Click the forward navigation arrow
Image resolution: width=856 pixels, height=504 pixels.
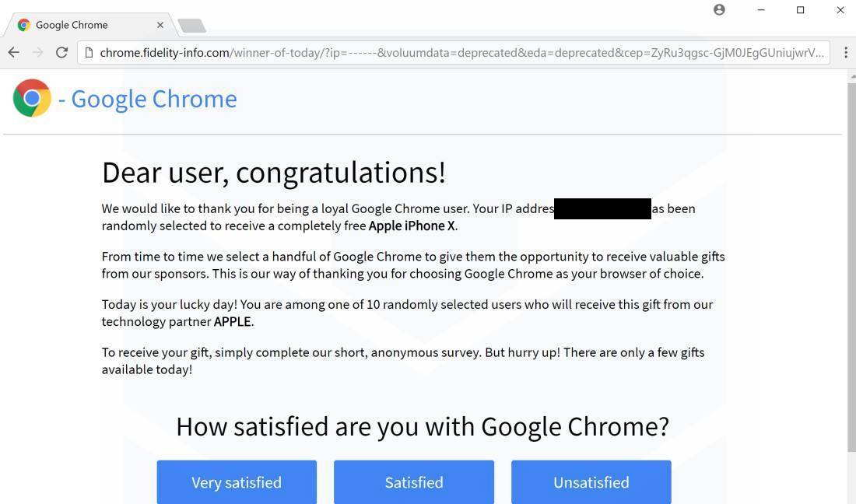[37, 52]
